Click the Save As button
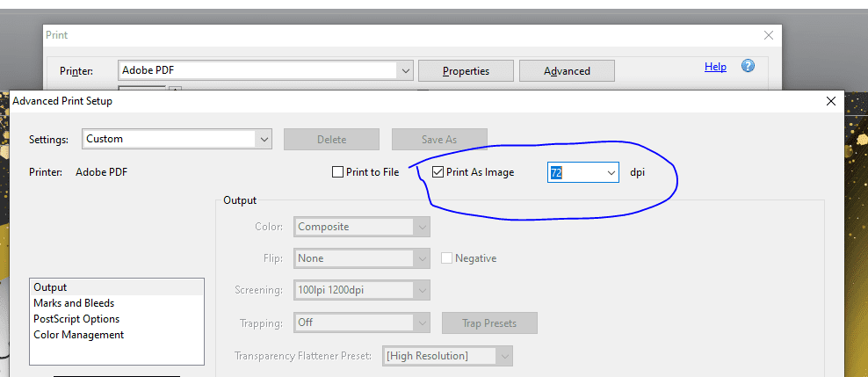Viewport: 868px width, 377px height. 438,139
